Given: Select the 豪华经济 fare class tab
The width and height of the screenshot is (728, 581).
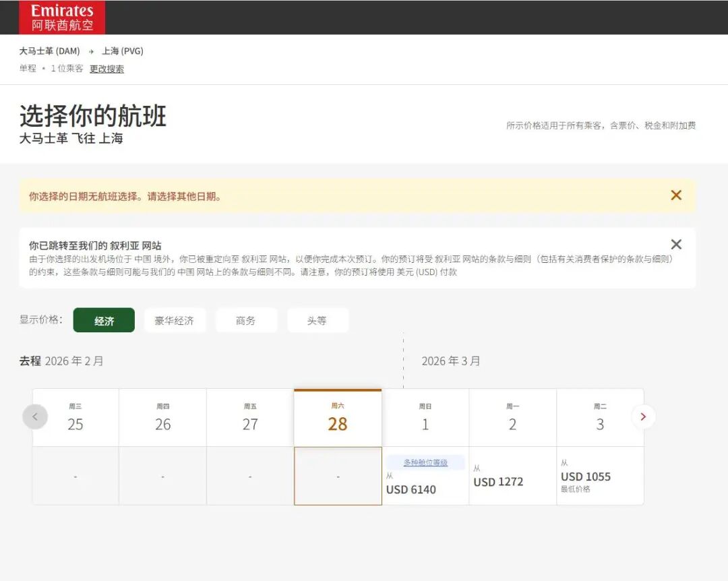Looking at the screenshot, I should click(x=174, y=320).
